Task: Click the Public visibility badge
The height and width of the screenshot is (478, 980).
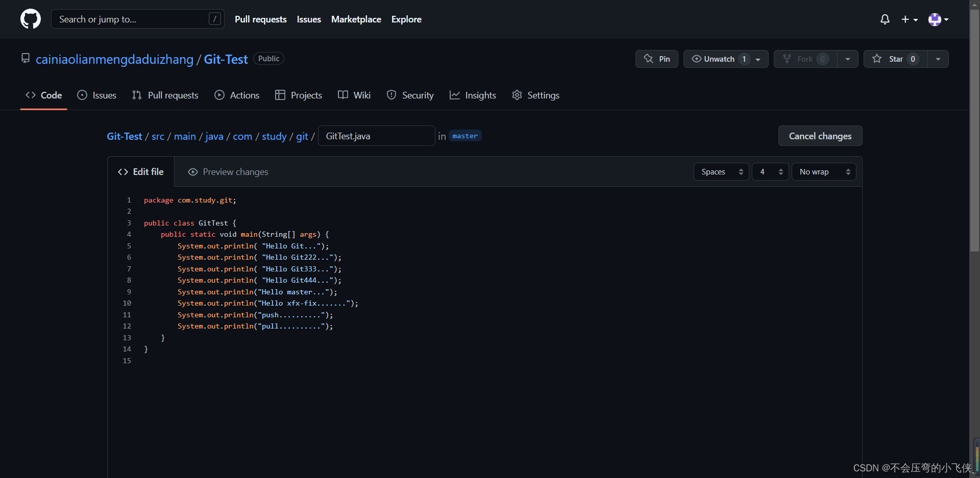Action: tap(268, 59)
